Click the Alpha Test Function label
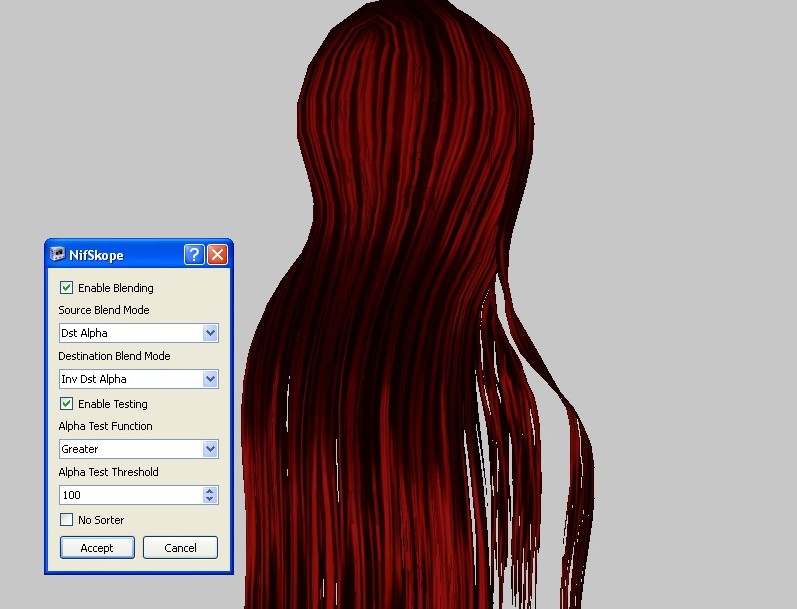Viewport: 797px width, 609px height. coord(105,426)
